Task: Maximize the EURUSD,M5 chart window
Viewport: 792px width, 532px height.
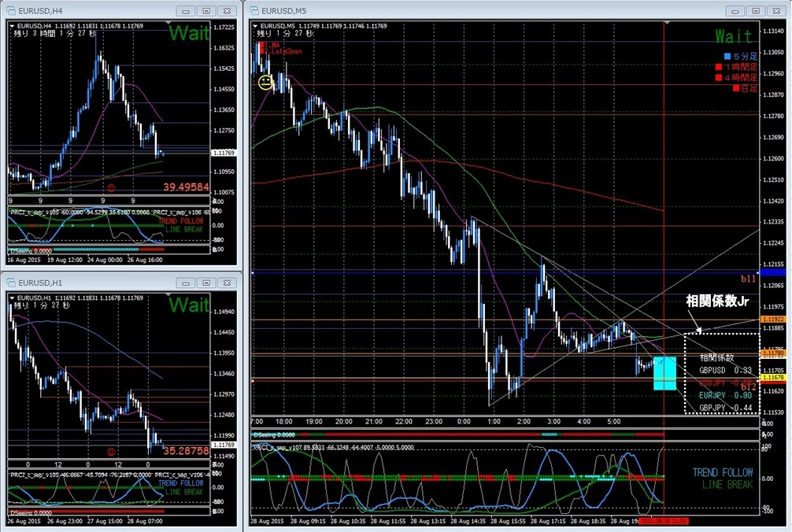Action: [756, 10]
